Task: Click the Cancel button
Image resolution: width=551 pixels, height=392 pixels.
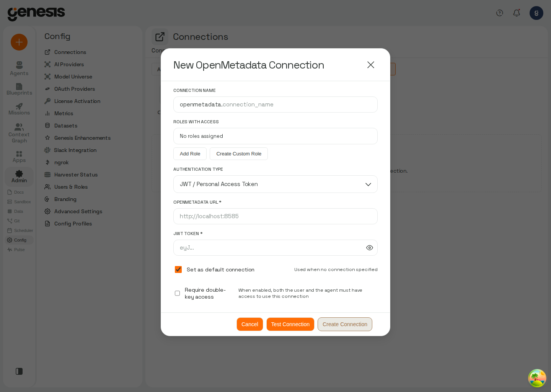Action: point(250,324)
